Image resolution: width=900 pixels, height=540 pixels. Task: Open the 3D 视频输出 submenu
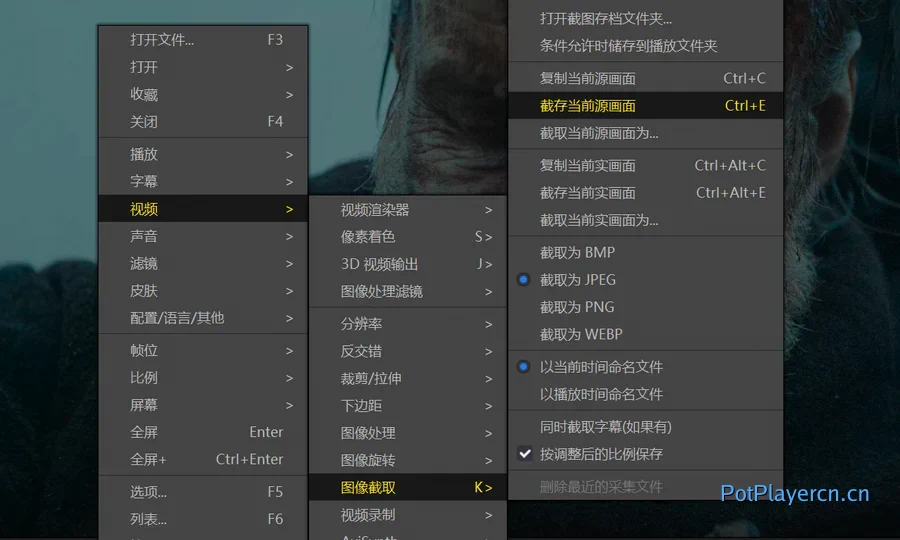point(408,264)
